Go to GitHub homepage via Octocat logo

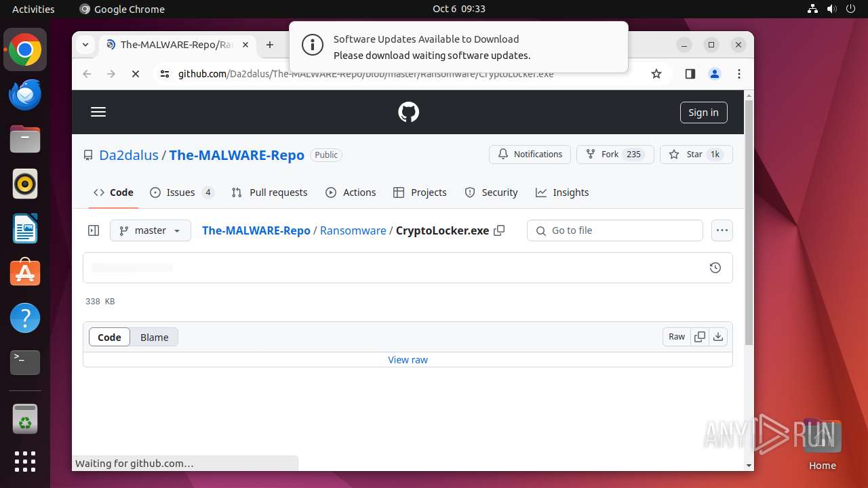408,112
